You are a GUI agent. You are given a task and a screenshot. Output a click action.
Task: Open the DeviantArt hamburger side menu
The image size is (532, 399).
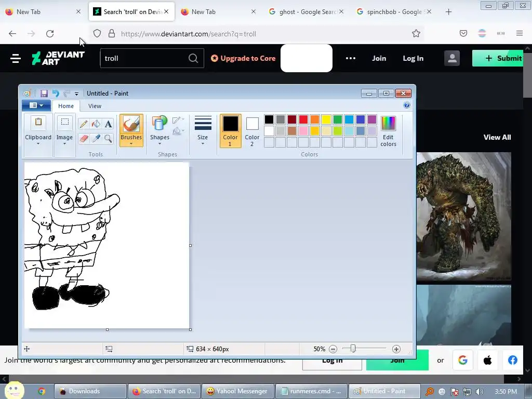click(16, 58)
